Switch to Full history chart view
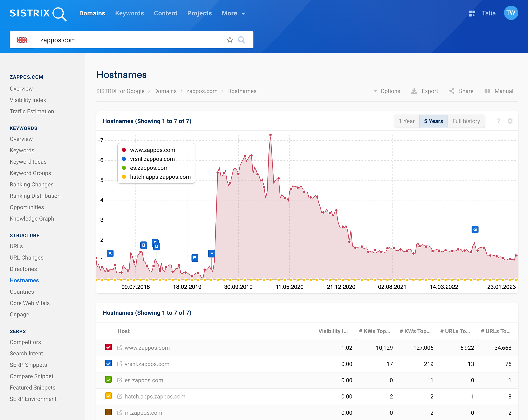The width and height of the screenshot is (528, 420). 466,121
